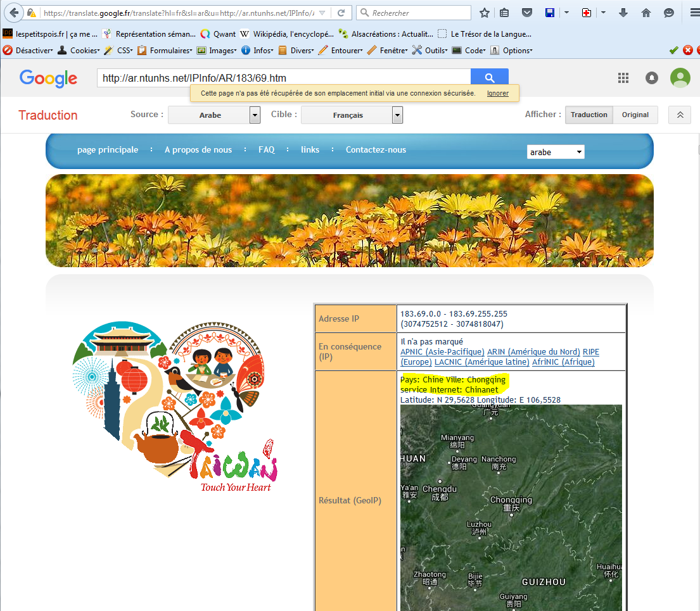Image resolution: width=700 pixels, height=611 pixels.
Task: Open the Outils menu in developer toolbar
Action: point(435,51)
